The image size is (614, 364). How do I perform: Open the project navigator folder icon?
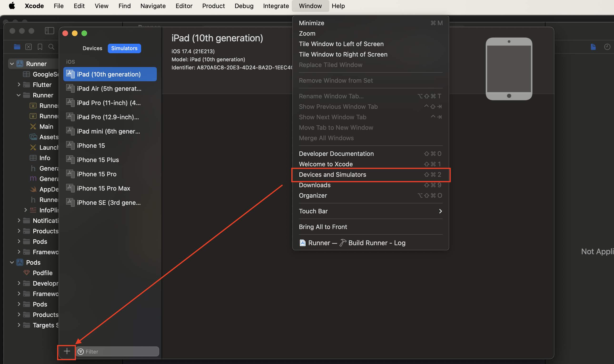click(17, 47)
